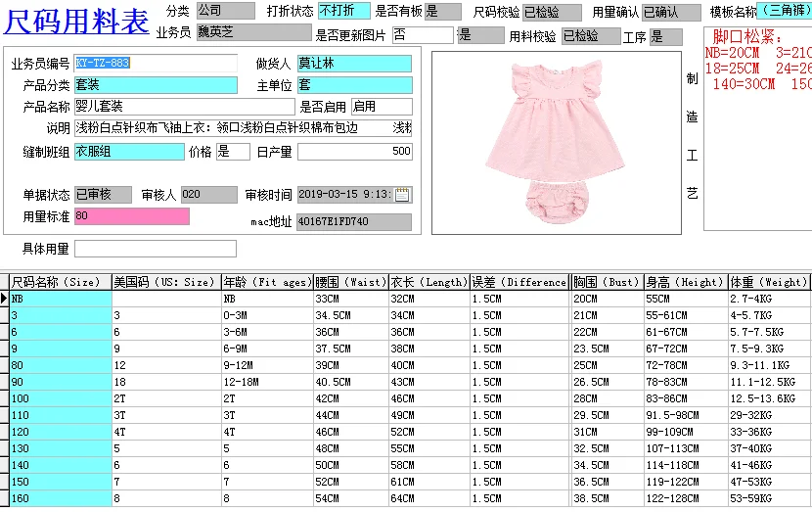812x512 pixels.
Task: Click the 身高 (Height) column header
Action: point(686,282)
